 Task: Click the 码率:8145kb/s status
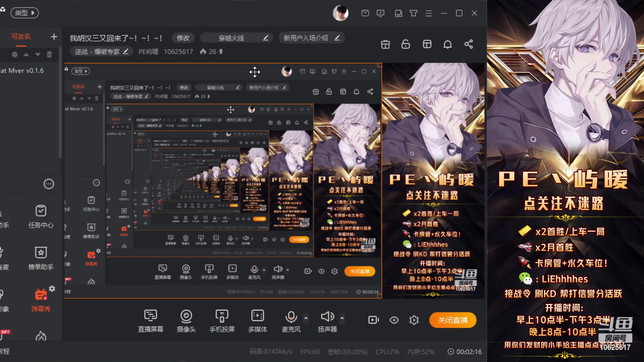click(271, 352)
